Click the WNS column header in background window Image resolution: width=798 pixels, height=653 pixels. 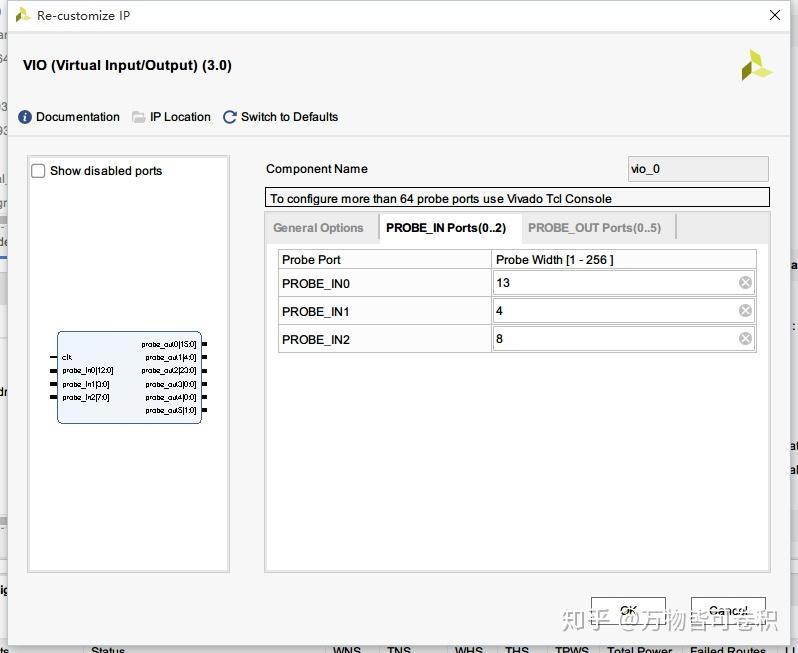pyautogui.click(x=347, y=650)
